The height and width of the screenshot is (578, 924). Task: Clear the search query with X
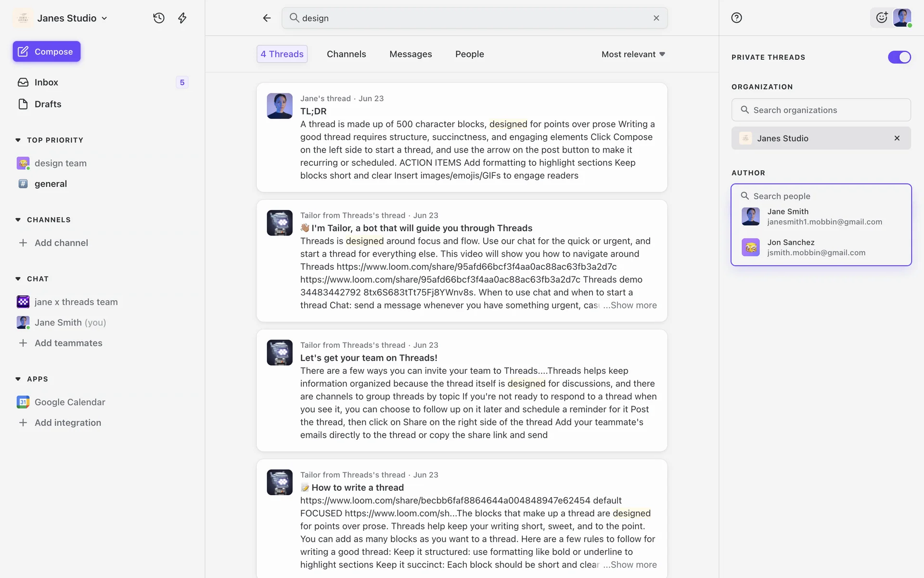656,18
